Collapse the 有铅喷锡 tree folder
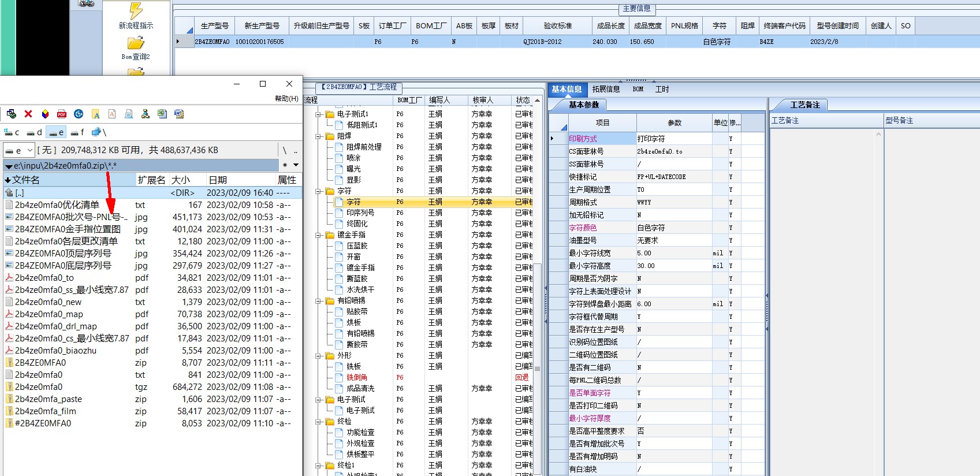 pyautogui.click(x=318, y=301)
